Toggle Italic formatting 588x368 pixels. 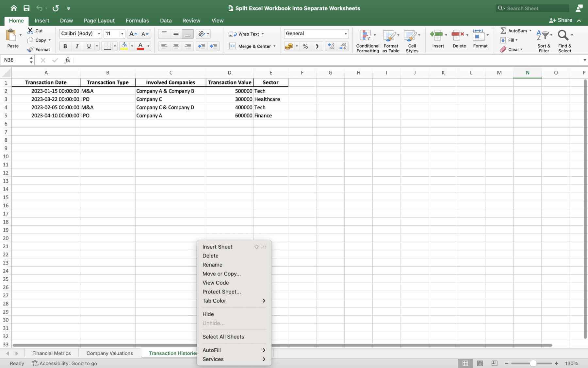[x=77, y=46]
